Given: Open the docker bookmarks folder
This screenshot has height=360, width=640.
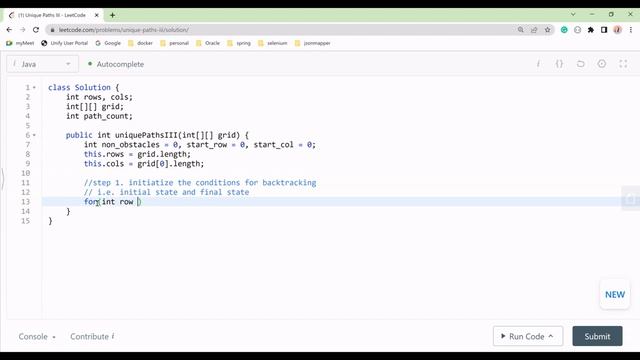Looking at the screenshot, I should coord(140,43).
